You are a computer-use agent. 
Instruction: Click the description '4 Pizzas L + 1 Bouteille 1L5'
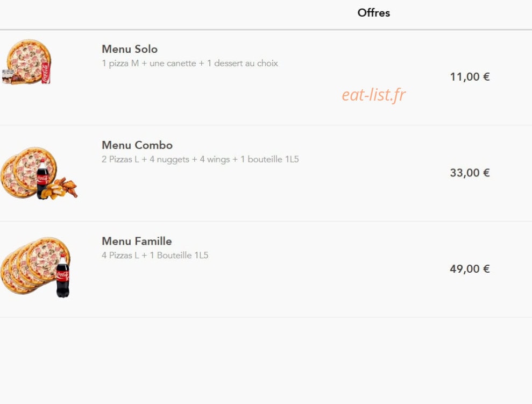(155, 255)
